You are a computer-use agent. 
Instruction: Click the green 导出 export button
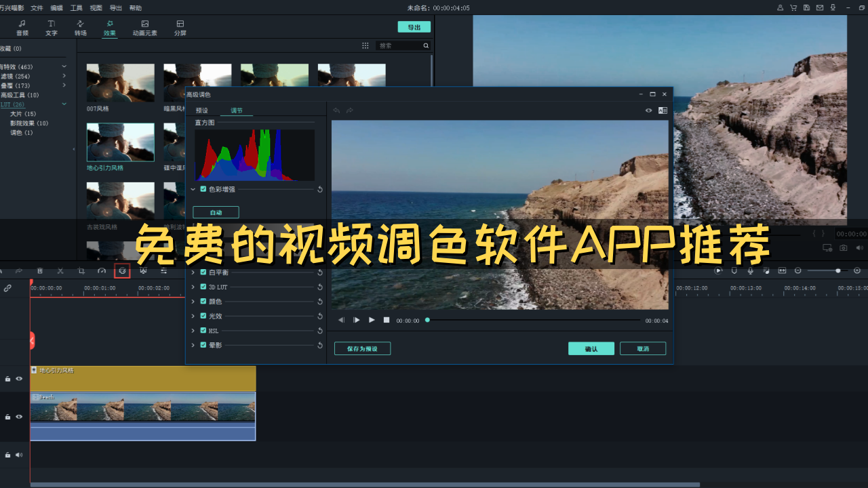[414, 27]
